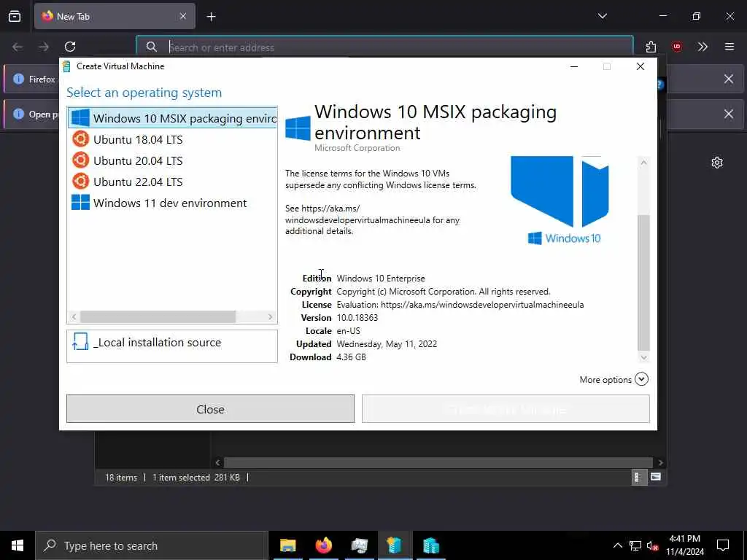Minimize the Create Virtual Machine dialog
The width and height of the screenshot is (747, 560).
point(574,66)
